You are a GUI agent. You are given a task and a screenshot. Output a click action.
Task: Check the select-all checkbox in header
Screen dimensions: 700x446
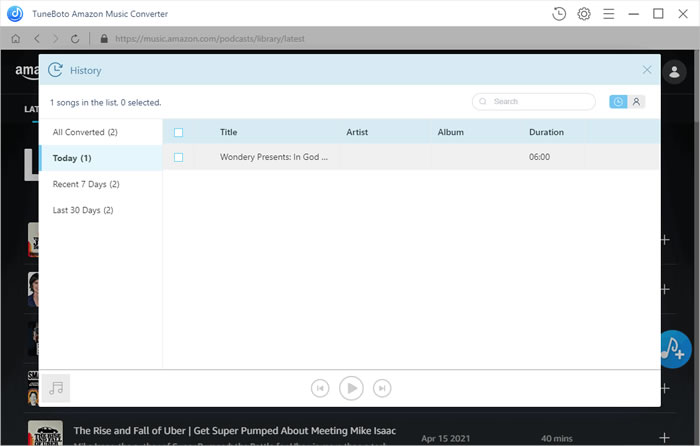pos(179,132)
